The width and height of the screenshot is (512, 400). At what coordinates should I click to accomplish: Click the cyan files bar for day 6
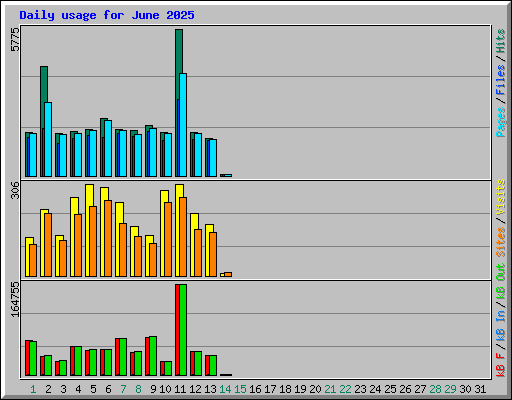(x=108, y=148)
